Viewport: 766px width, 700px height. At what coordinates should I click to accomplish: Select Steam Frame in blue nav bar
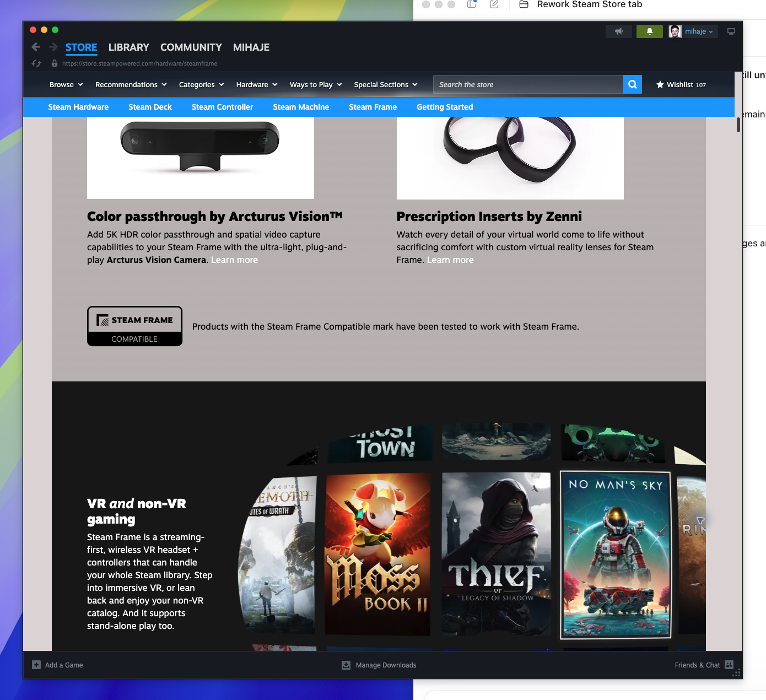373,107
